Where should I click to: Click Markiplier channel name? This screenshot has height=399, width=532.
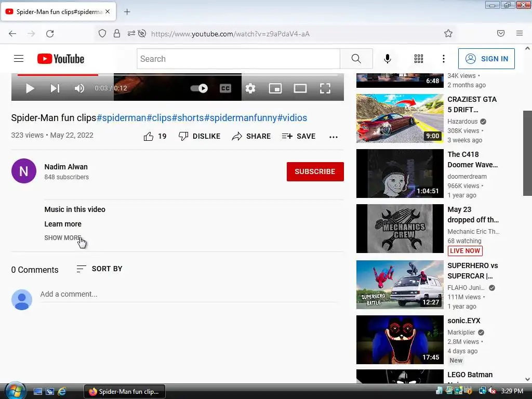[x=461, y=332]
